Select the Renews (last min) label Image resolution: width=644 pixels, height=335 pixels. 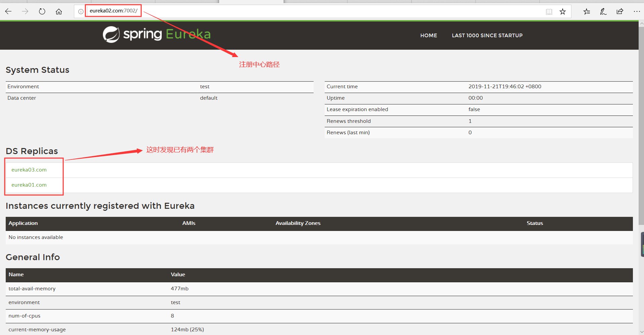click(348, 133)
